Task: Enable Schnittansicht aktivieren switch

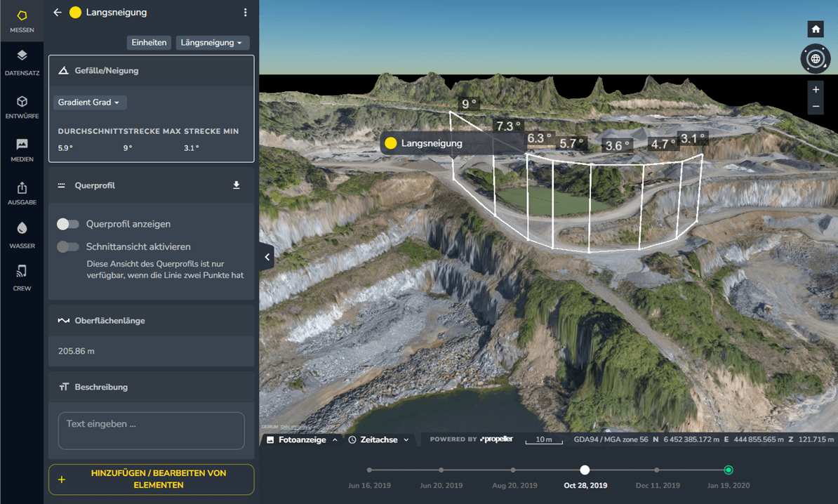Action: coord(68,247)
